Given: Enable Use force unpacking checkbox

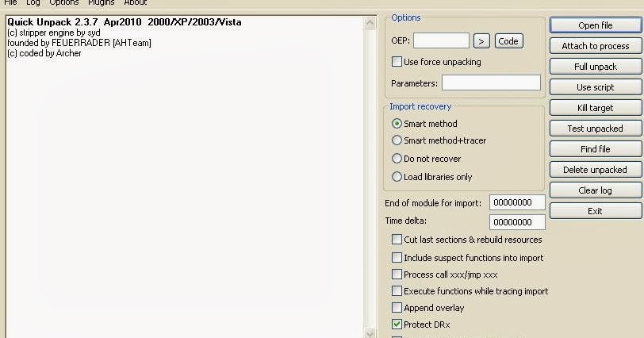Looking at the screenshot, I should click(397, 62).
